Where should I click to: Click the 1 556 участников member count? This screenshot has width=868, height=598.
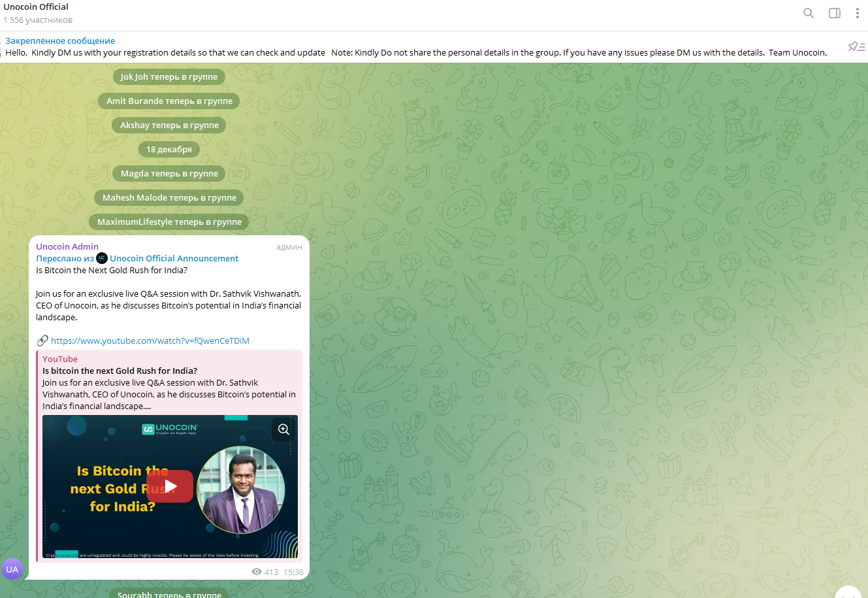38,20
